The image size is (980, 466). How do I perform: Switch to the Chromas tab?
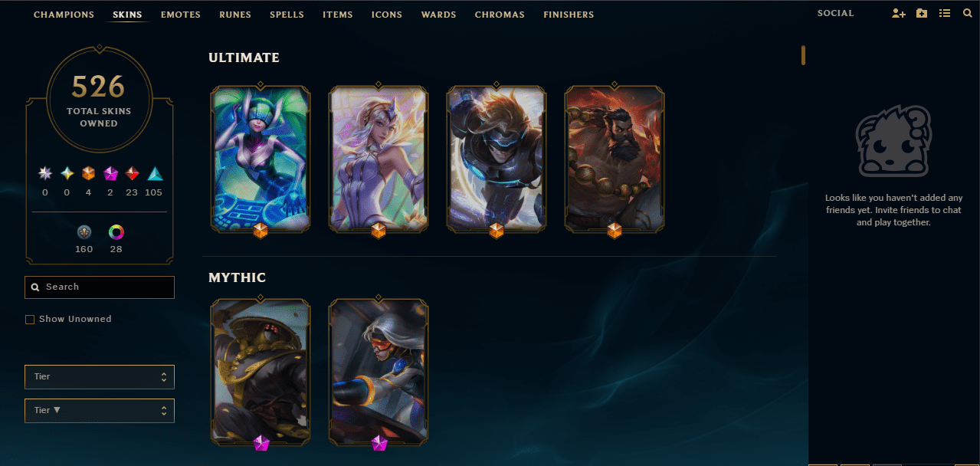coord(500,15)
